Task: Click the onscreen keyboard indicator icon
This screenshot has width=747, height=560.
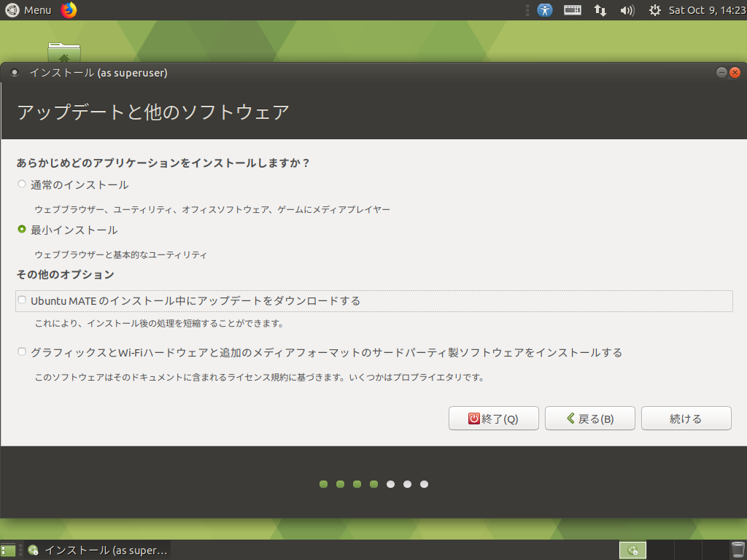Action: (572, 10)
